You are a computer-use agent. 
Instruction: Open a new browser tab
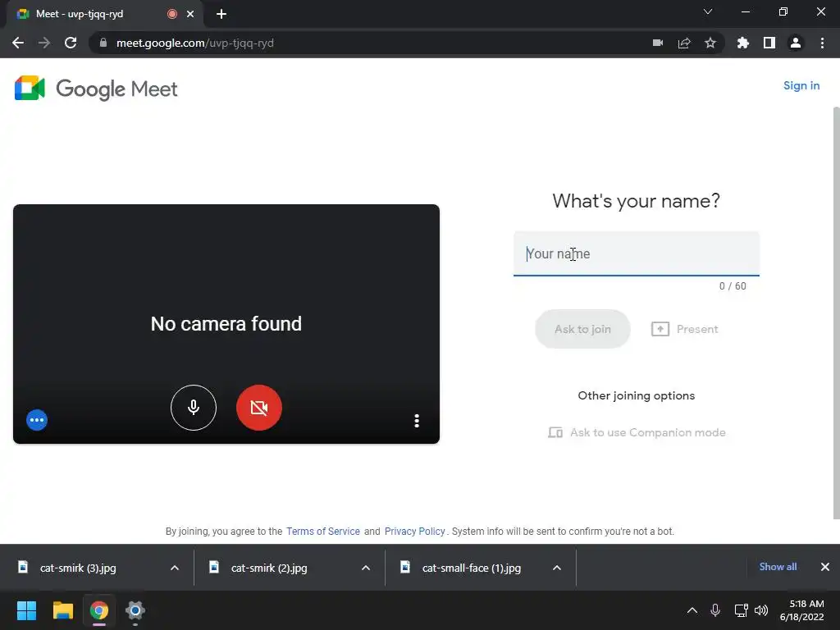(221, 14)
